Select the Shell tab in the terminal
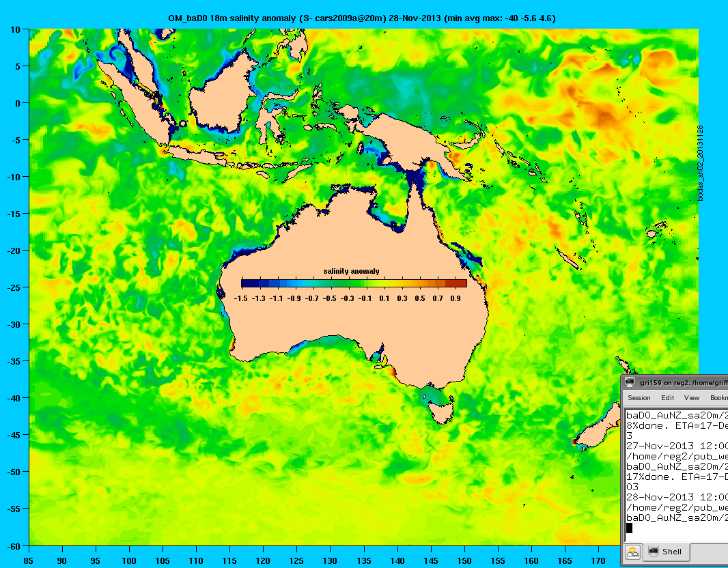 pyautogui.click(x=666, y=552)
